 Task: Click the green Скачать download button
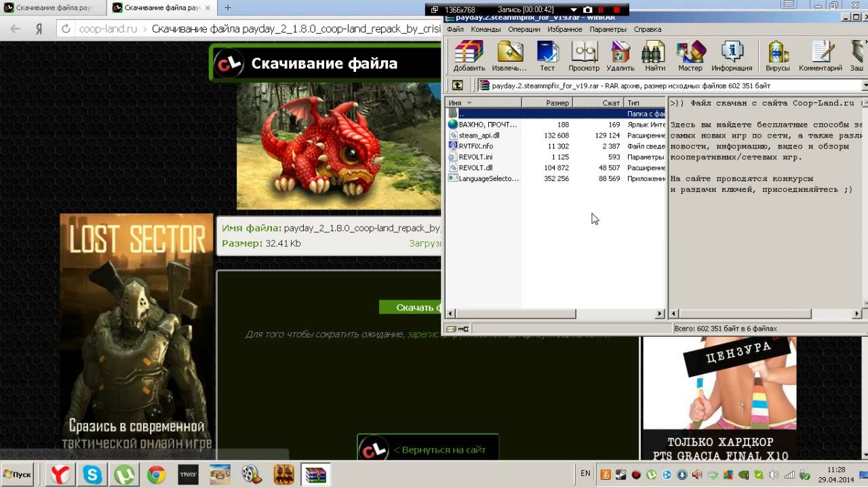[x=411, y=308]
